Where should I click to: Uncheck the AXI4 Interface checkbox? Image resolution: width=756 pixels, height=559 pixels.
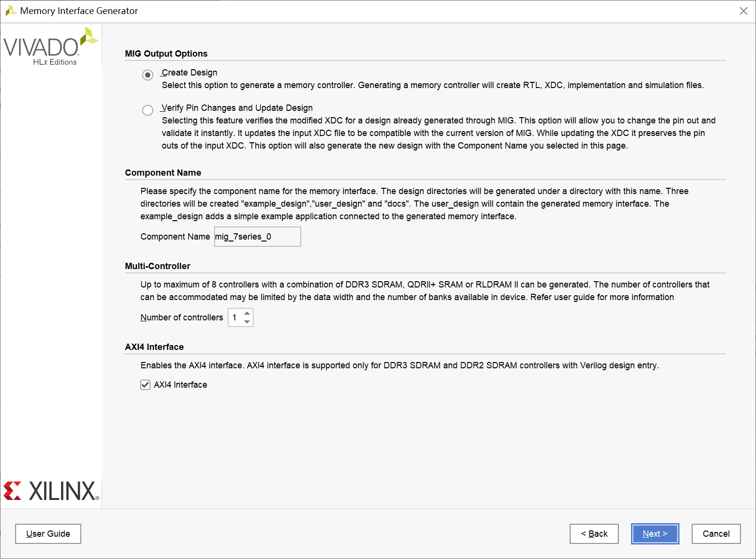(x=145, y=385)
